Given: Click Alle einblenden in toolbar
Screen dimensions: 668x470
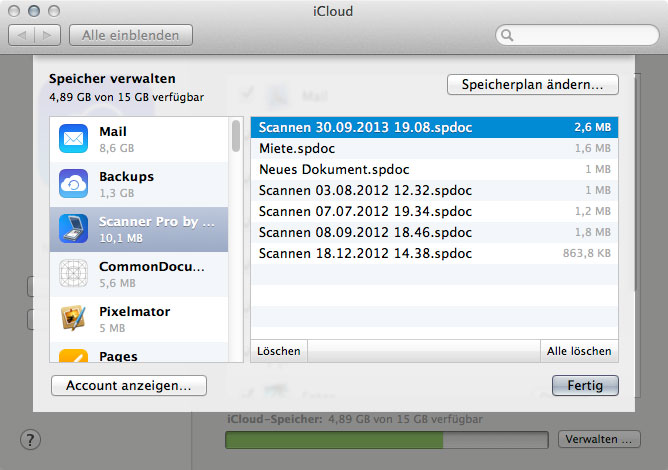Looking at the screenshot, I should [130, 35].
